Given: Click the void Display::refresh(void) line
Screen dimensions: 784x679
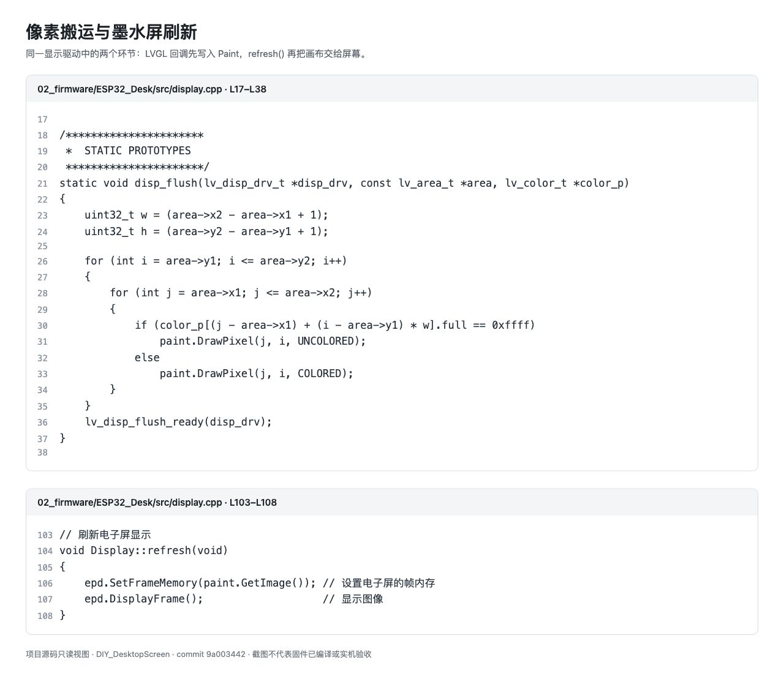Looking at the screenshot, I should click(144, 550).
